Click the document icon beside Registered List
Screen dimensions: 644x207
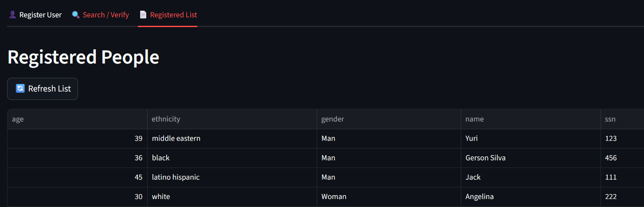coord(143,15)
